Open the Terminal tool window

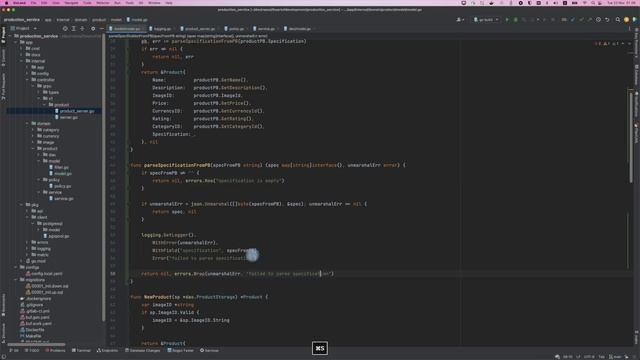click(81, 350)
